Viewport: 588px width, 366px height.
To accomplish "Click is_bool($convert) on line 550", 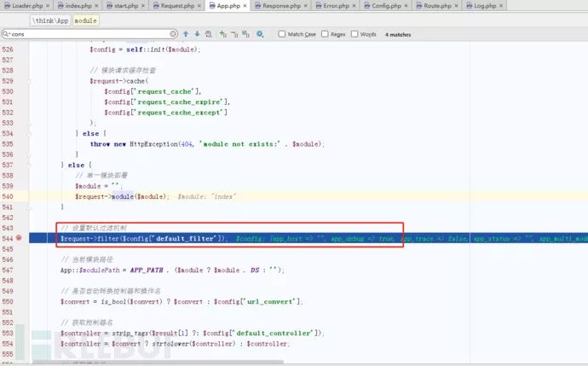I will pos(131,301).
